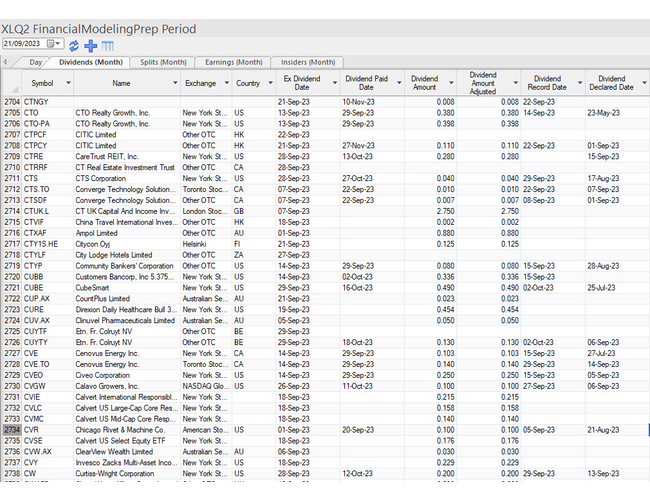Open Dividend Record Date filter dropdown

point(580,83)
